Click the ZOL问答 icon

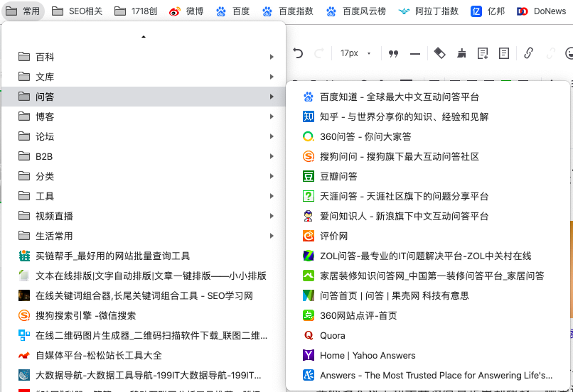tap(309, 256)
